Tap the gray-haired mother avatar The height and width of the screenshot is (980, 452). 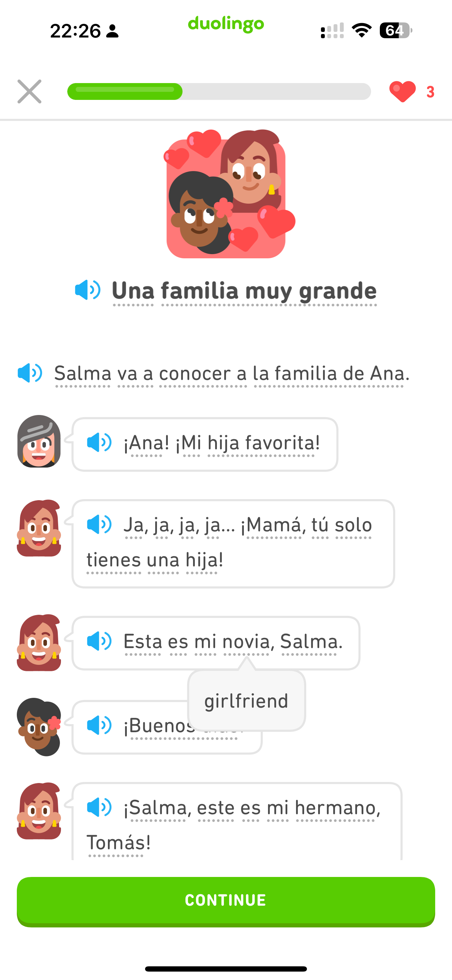[x=39, y=441]
